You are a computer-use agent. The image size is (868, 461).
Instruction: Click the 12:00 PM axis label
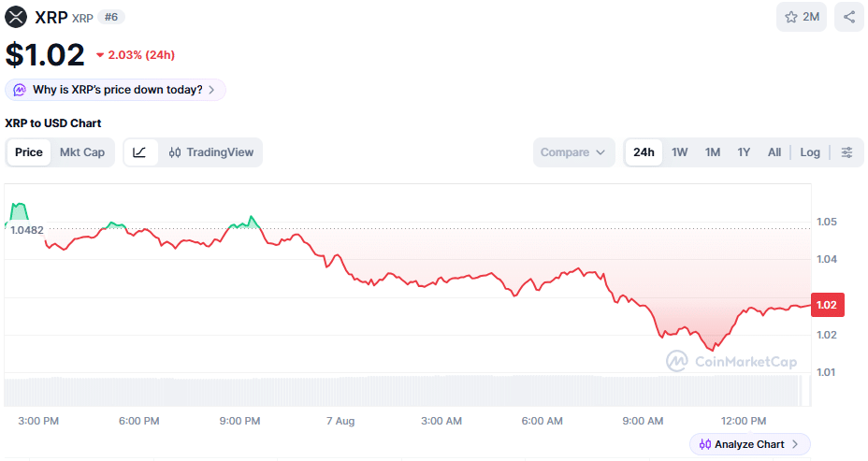744,421
